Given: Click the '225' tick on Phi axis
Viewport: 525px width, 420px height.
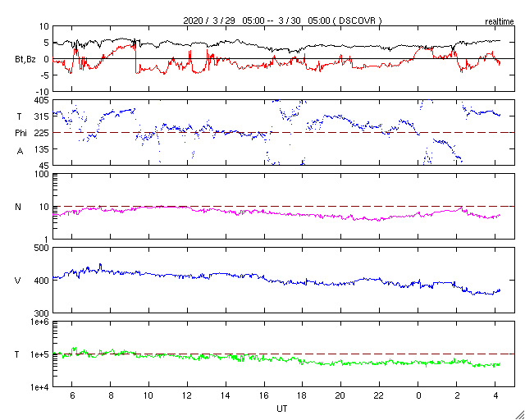Looking at the screenshot, I should point(43,133).
